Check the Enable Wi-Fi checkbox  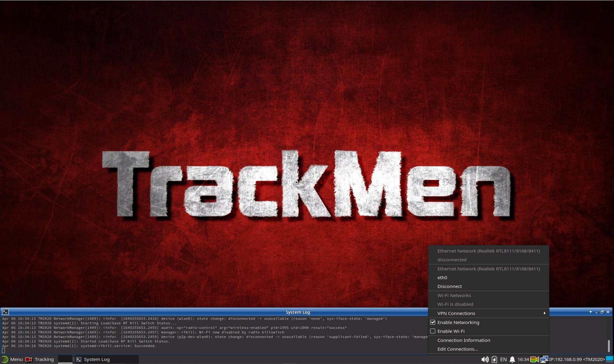tap(433, 331)
